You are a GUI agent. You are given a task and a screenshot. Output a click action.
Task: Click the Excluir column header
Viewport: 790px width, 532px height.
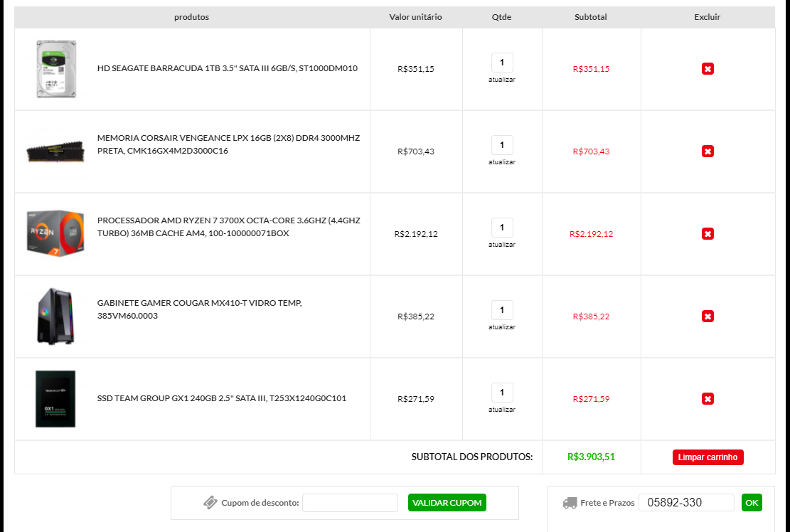707,17
